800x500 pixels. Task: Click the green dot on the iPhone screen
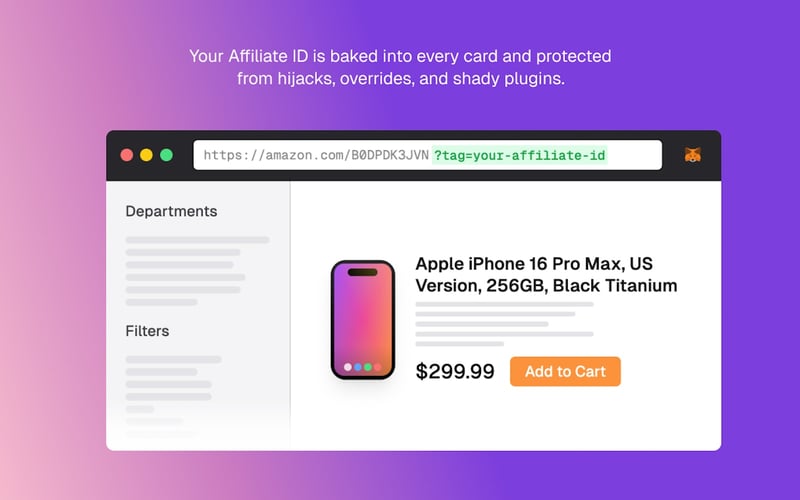367,367
